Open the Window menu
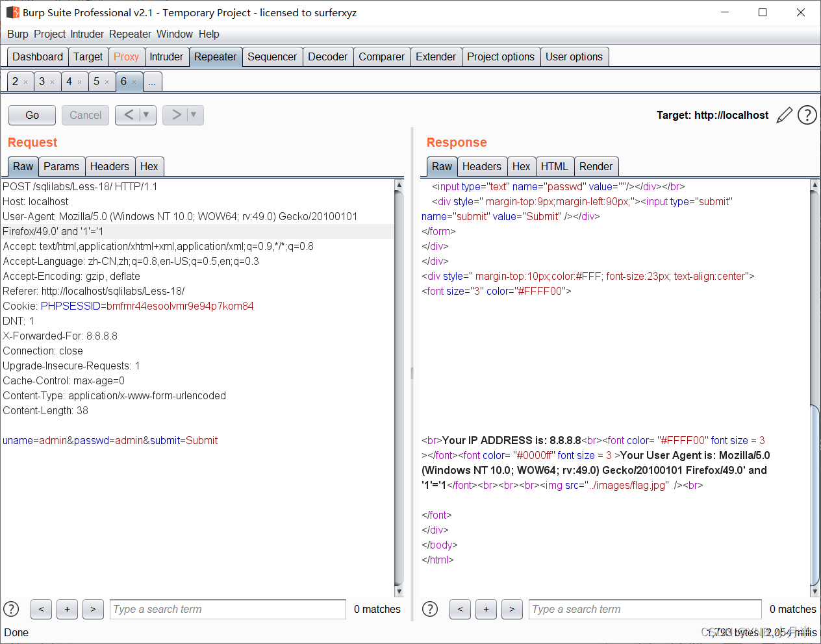 pos(175,34)
